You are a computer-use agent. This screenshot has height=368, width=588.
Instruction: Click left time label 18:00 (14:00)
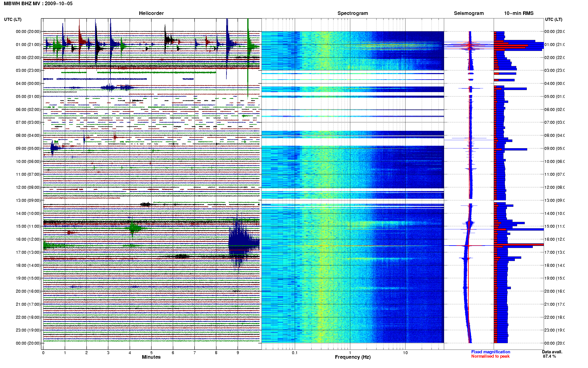[28, 266]
